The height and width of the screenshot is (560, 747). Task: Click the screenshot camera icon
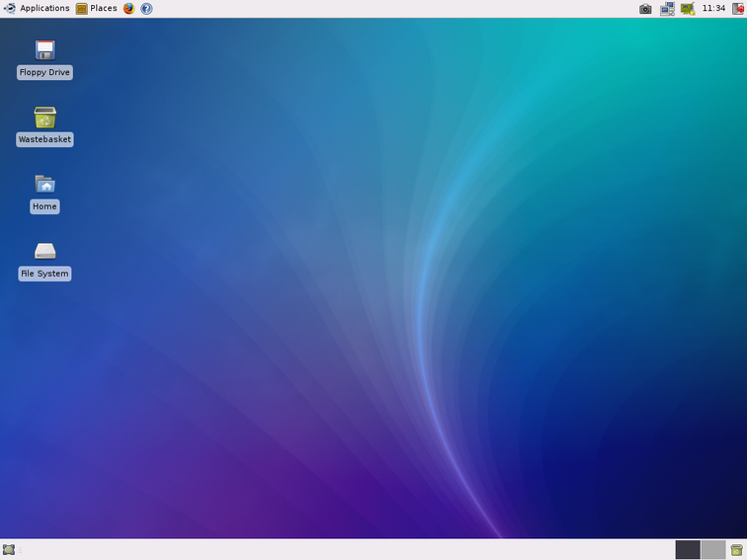click(645, 9)
